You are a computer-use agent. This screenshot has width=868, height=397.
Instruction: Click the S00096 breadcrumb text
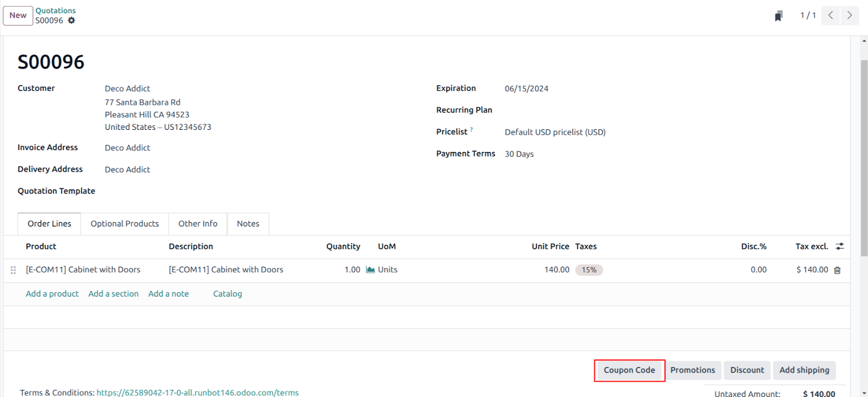(49, 21)
